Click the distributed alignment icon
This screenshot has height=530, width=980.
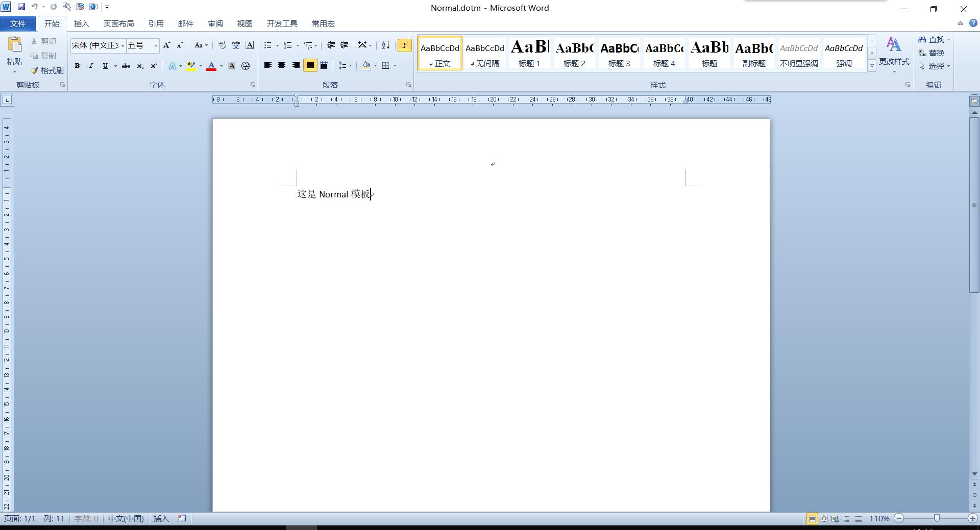pos(324,65)
